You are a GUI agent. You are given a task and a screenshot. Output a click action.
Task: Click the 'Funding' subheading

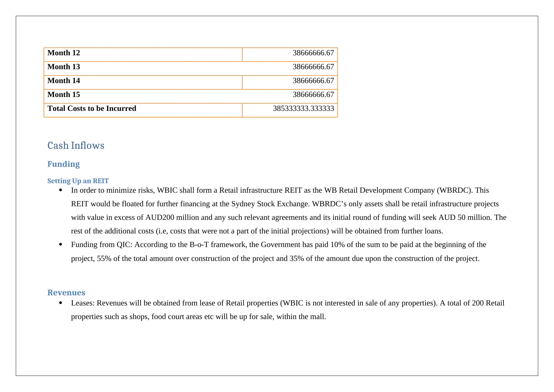pyautogui.click(x=63, y=164)
